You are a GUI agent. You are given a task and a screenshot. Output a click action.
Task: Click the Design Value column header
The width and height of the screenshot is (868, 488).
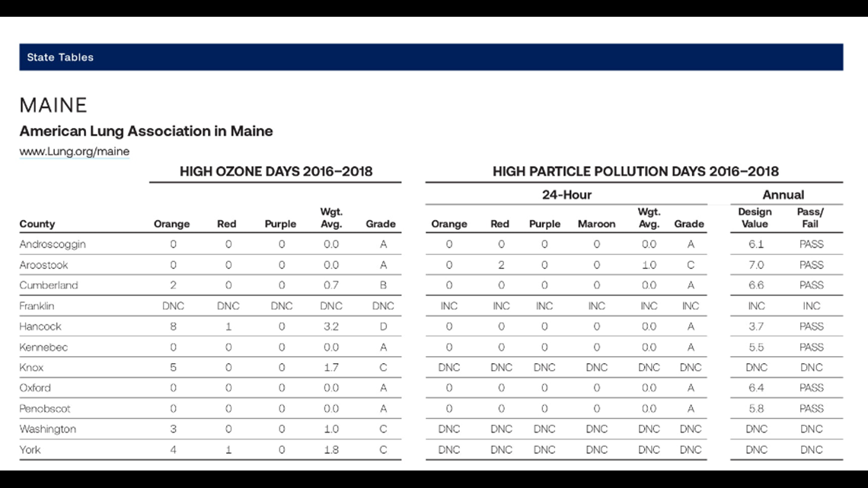pyautogui.click(x=755, y=218)
